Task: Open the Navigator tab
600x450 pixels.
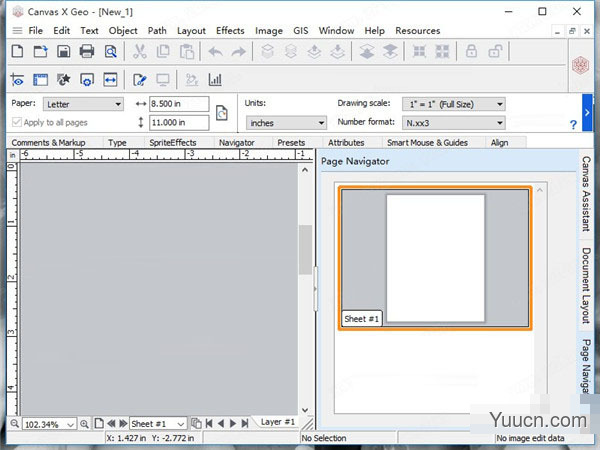Action: (236, 142)
